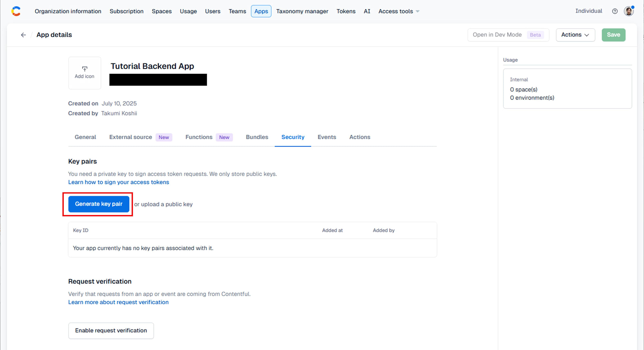Screen dimensions: 644x350
Task: Switch to the Actions tab
Action: tap(360, 137)
